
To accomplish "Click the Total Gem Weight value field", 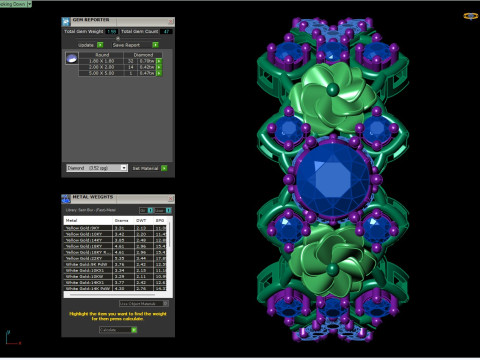I will click(x=112, y=31).
